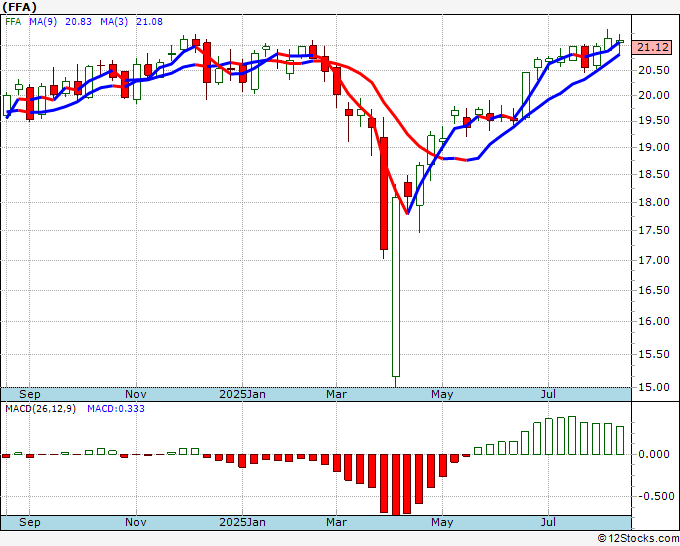Viewport: 680px width, 546px height.
Task: Click the MA(9) legend label
Action: [43, 22]
